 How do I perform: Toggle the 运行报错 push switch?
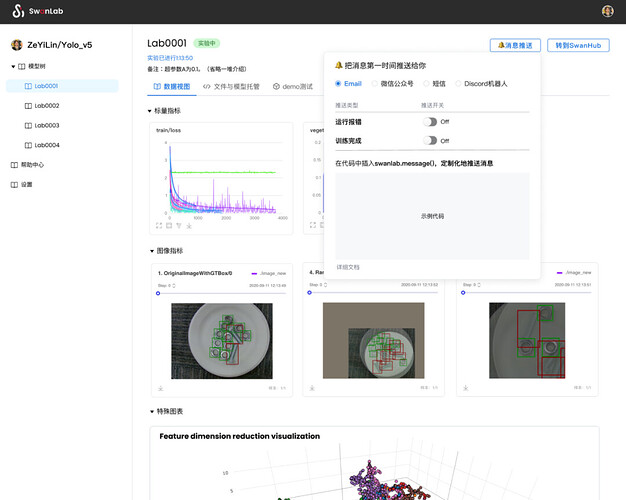point(430,121)
